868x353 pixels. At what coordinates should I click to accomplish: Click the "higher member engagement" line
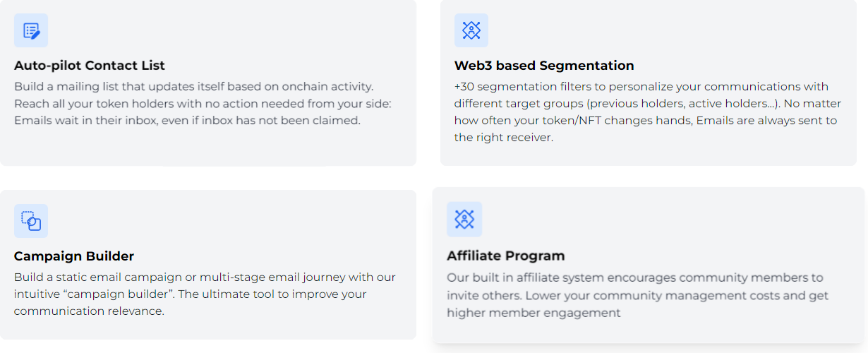click(x=534, y=313)
